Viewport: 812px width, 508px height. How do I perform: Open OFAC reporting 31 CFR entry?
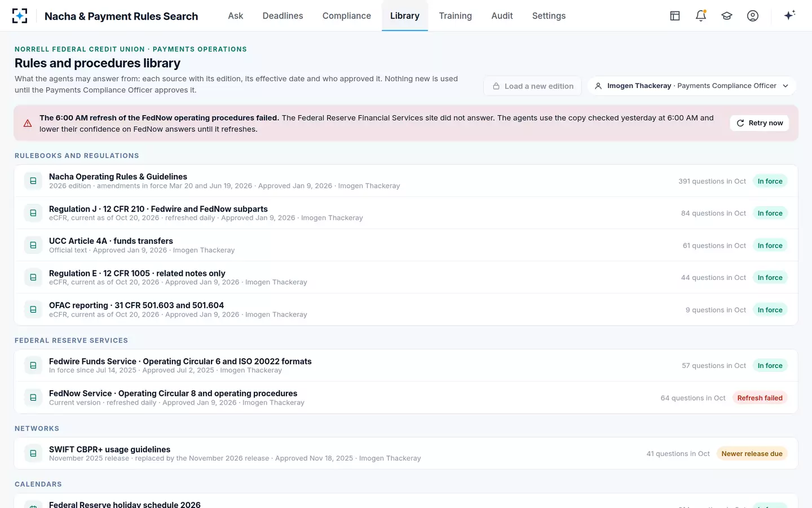pos(406,310)
